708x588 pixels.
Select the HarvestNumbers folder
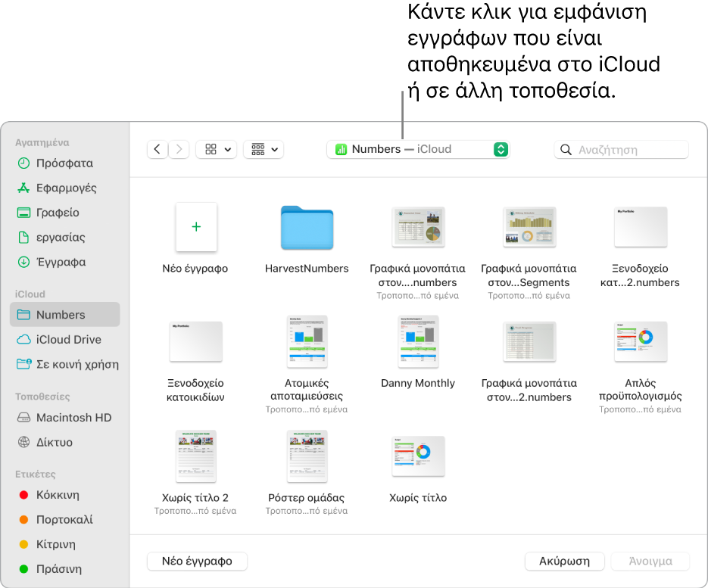tap(307, 228)
